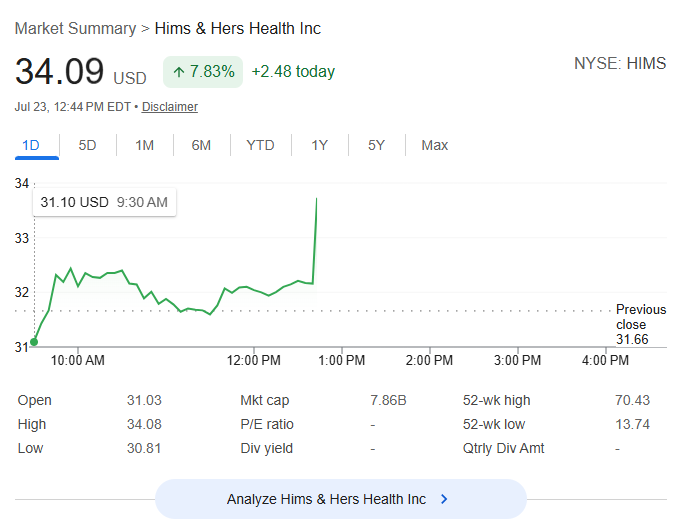
Task: Click the High value 34.08
Action: (144, 424)
